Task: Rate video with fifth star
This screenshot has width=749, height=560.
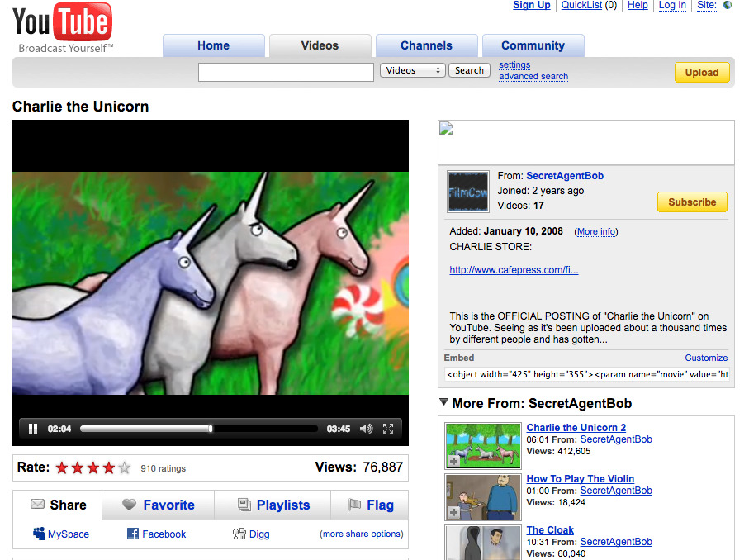Action: [125, 468]
